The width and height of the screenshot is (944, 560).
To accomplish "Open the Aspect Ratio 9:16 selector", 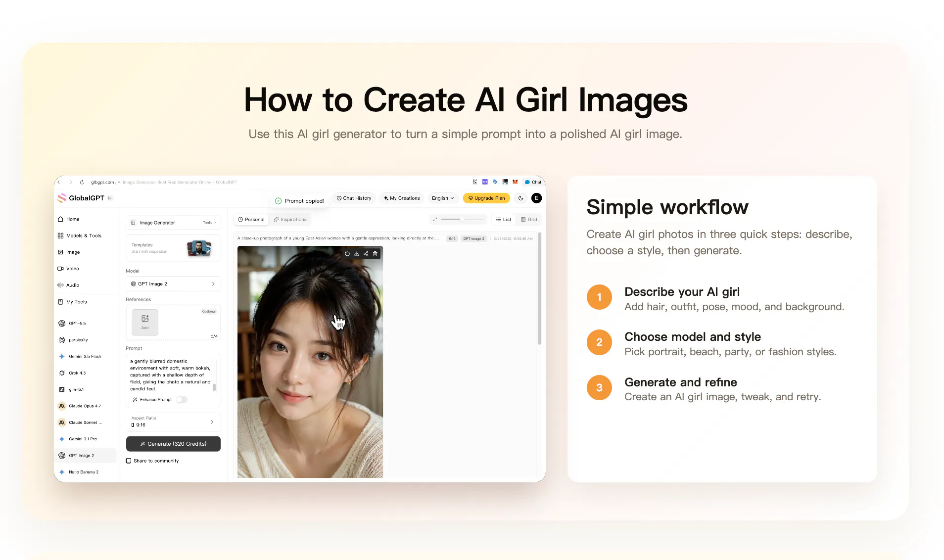I will click(173, 422).
